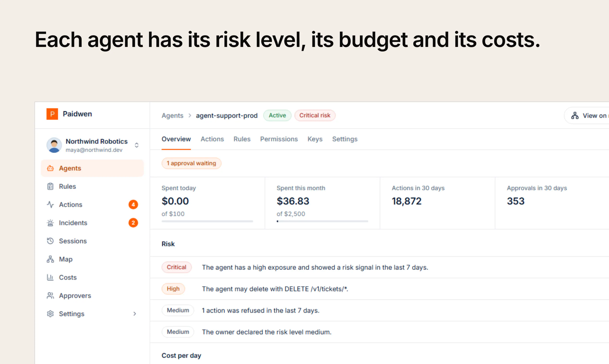Click the Spent this month progress bar
The image size is (609, 364).
pyautogui.click(x=322, y=221)
